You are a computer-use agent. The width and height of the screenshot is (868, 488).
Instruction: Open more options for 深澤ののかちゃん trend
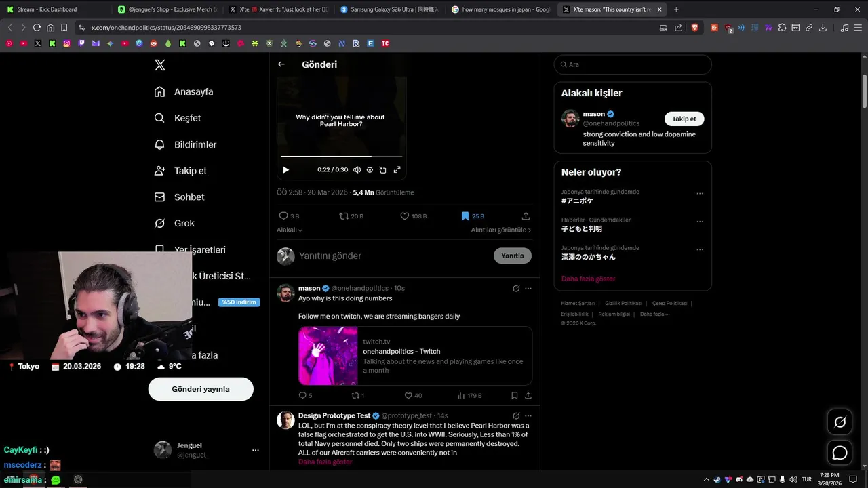pos(700,249)
